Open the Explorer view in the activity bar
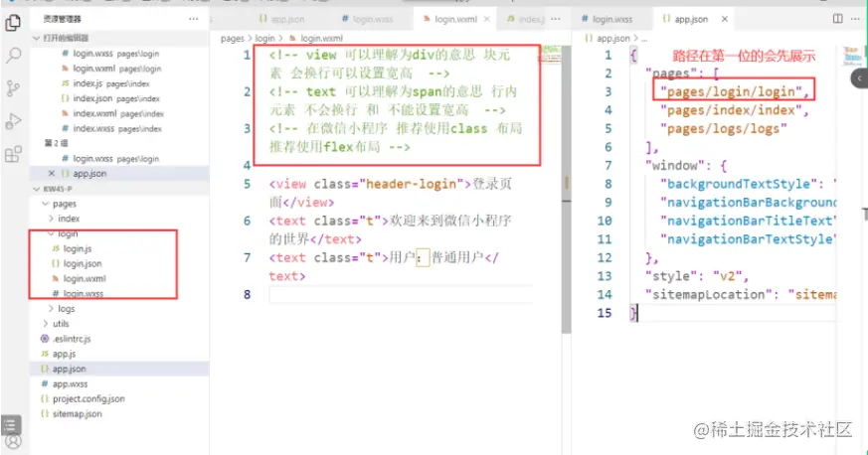868x455 pixels. click(13, 23)
